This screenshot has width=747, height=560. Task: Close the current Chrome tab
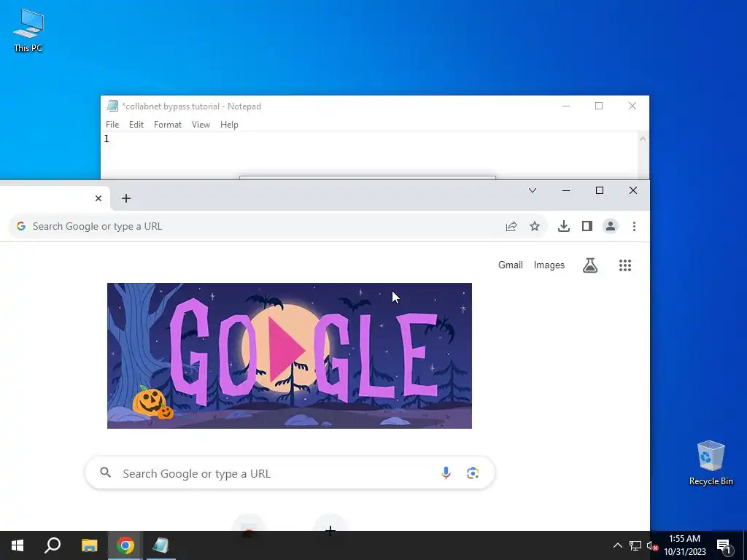pyautogui.click(x=98, y=198)
